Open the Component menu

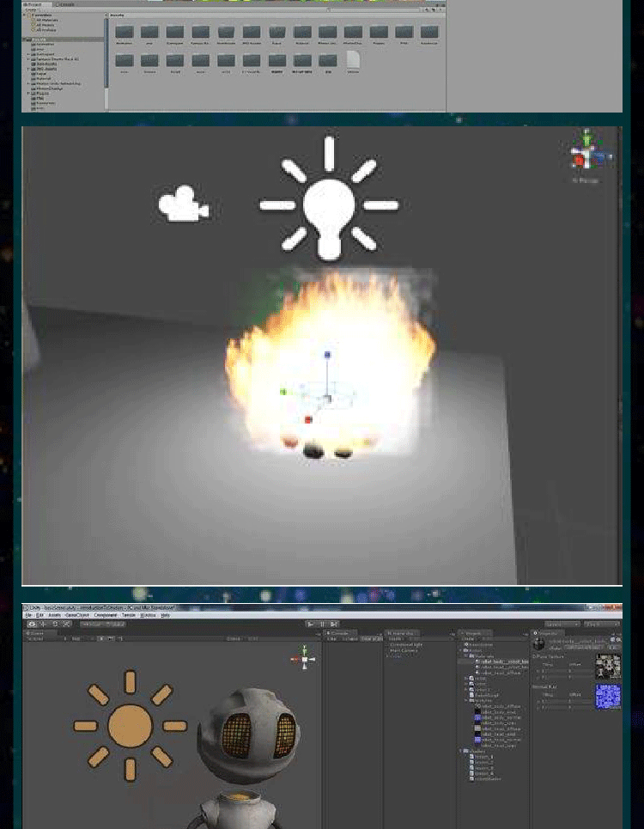click(106, 615)
